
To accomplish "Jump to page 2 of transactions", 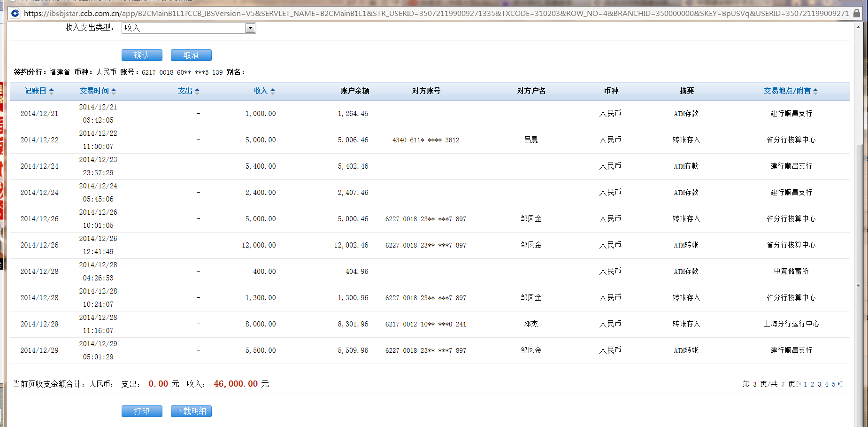I will tap(812, 384).
